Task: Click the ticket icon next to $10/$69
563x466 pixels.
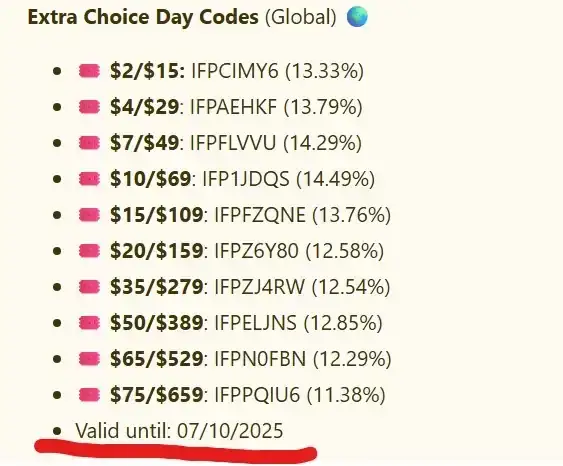Action: pyautogui.click(x=89, y=179)
